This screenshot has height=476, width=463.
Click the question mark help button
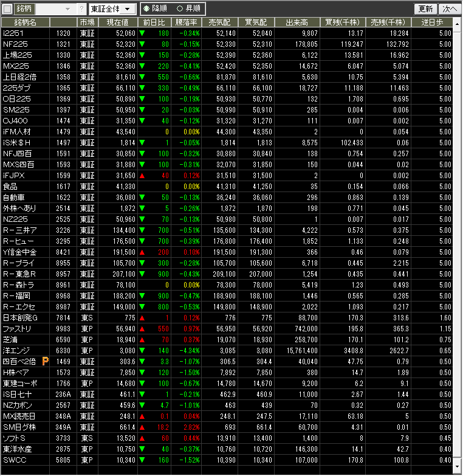pos(81,9)
